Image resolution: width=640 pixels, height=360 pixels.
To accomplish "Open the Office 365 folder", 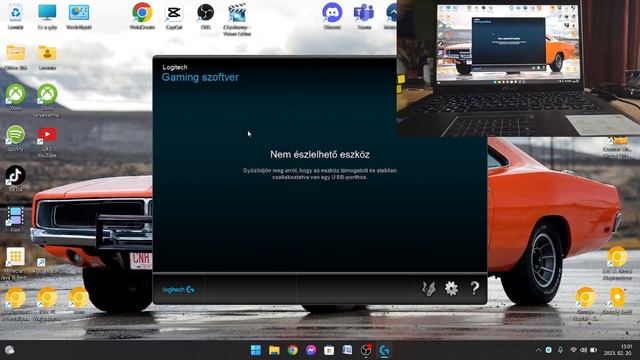I will [x=16, y=57].
